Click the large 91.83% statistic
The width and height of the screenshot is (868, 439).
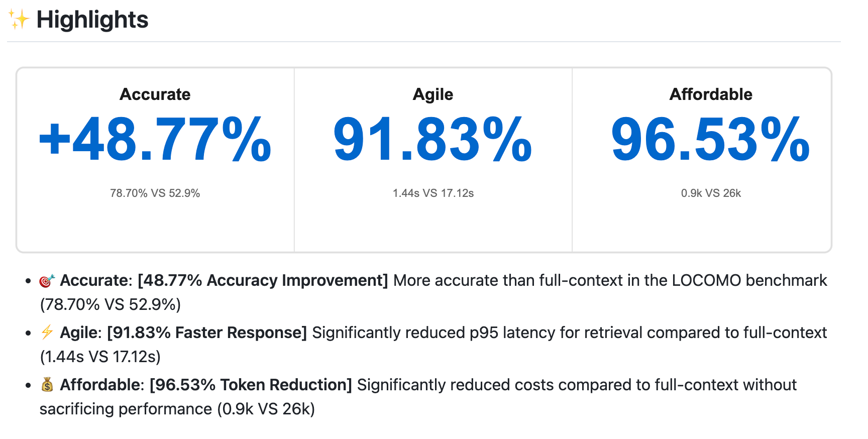(432, 140)
